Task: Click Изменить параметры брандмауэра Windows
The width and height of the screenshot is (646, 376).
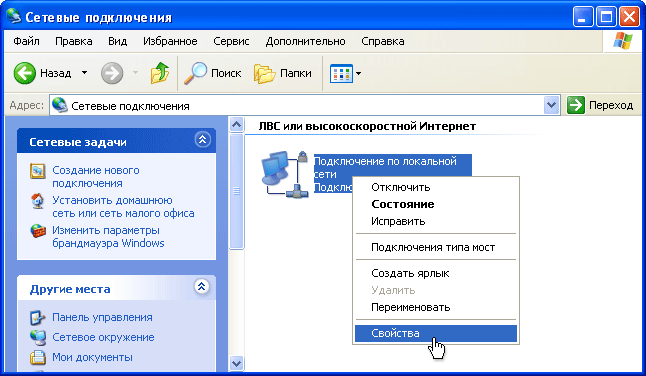Action: tap(108, 237)
